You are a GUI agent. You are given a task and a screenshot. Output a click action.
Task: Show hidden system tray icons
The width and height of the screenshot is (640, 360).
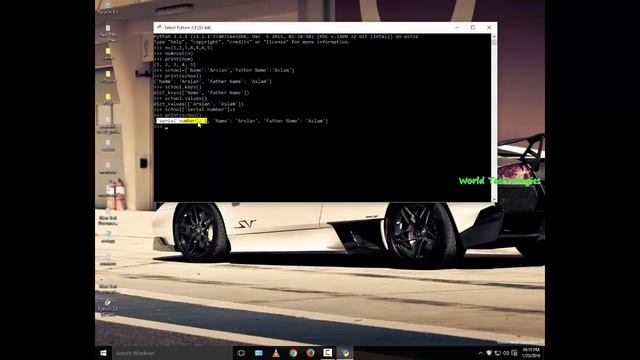click(x=480, y=353)
